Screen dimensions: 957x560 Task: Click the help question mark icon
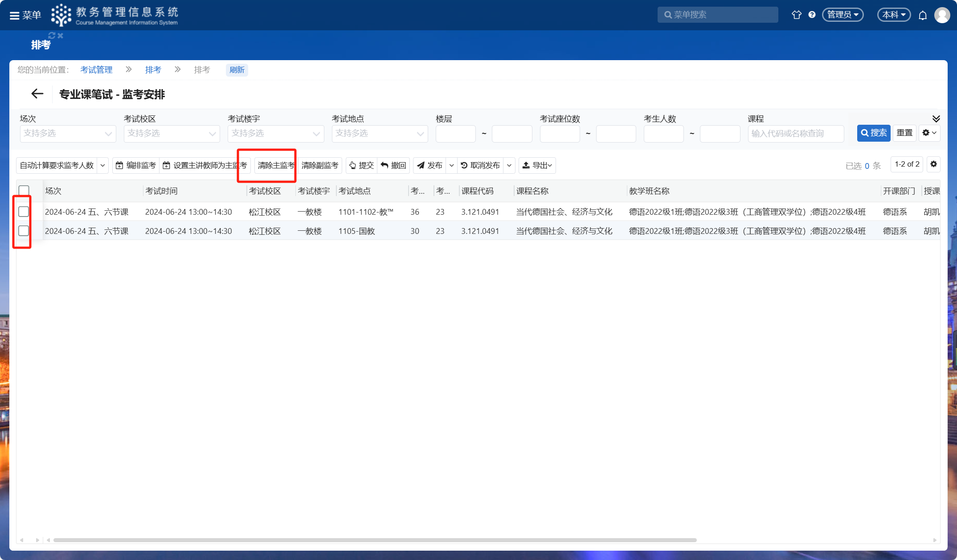812,15
